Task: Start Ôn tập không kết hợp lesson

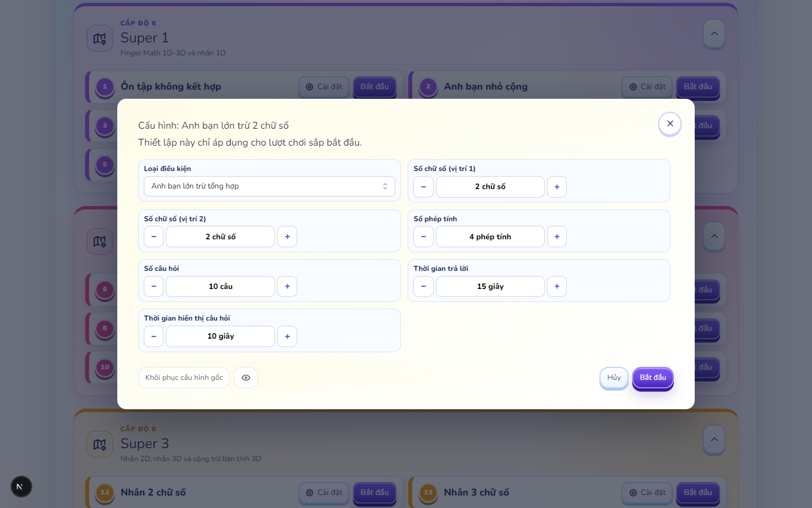Action: 375,87
